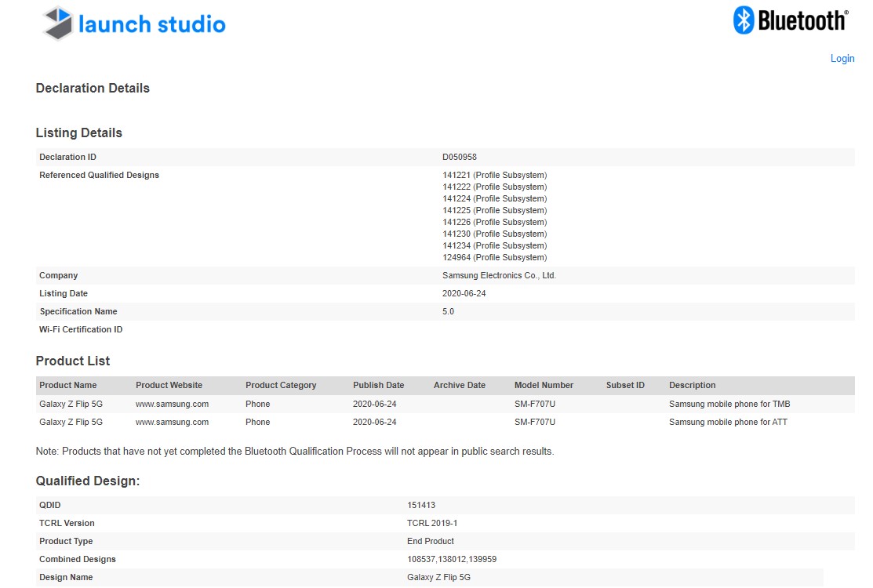
Task: Click the Declaration Details heading
Action: click(93, 88)
